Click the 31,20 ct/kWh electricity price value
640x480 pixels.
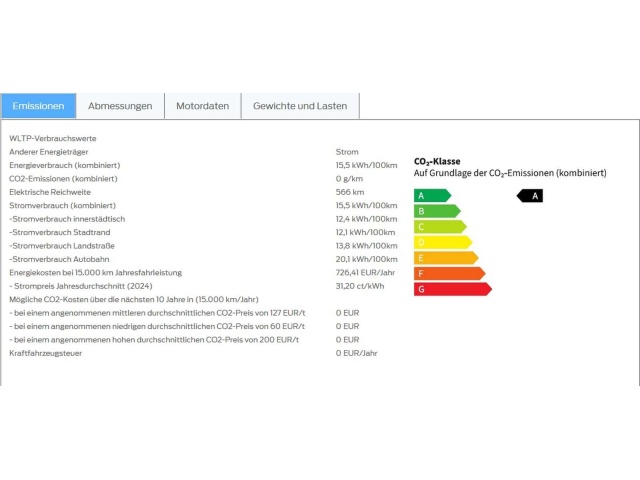[359, 286]
